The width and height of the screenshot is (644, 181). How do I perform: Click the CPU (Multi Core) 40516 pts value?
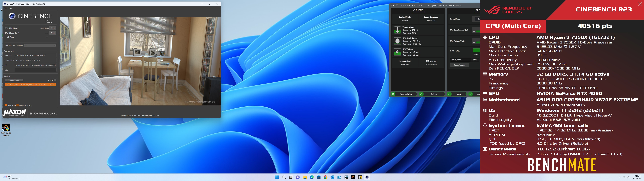(45, 28)
